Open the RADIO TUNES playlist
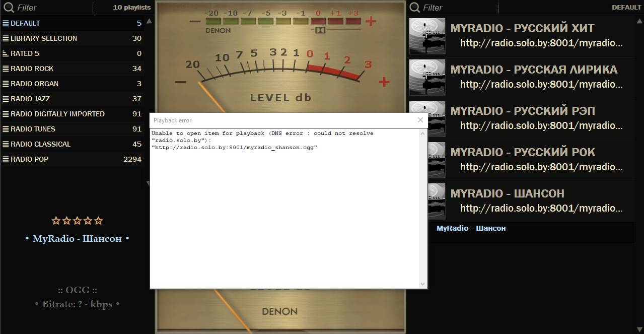The image size is (644, 334). coord(72,129)
